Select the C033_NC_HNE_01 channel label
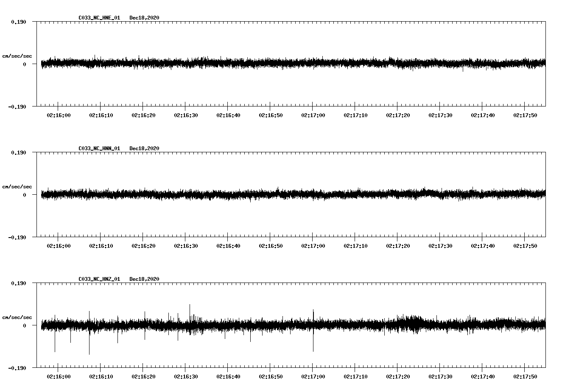The height and width of the screenshot is (392, 576). point(98,18)
